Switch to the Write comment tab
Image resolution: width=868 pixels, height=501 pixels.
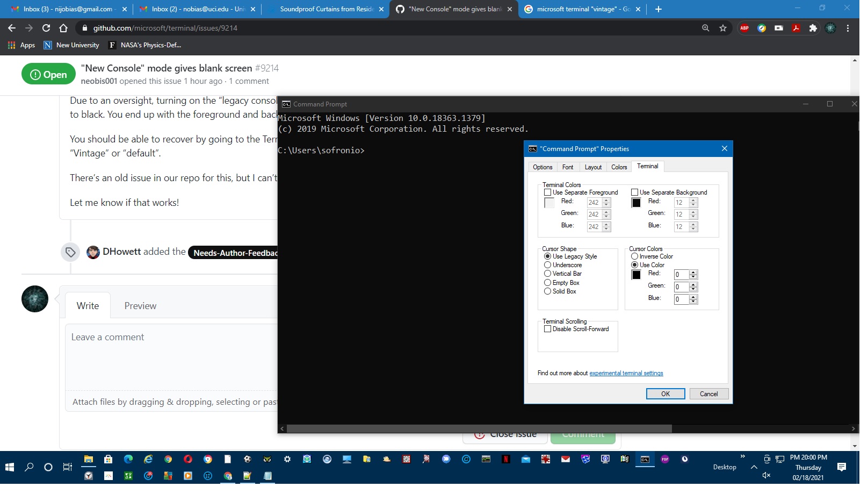[88, 306]
